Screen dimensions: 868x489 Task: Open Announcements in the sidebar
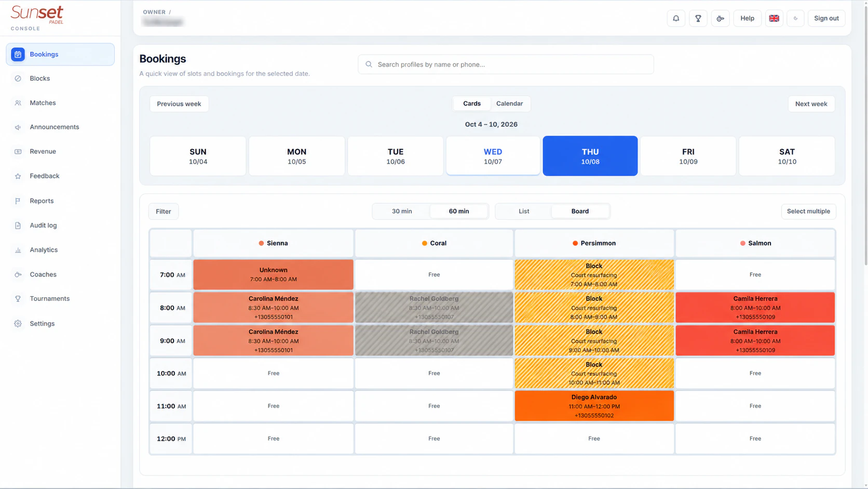tap(60, 127)
